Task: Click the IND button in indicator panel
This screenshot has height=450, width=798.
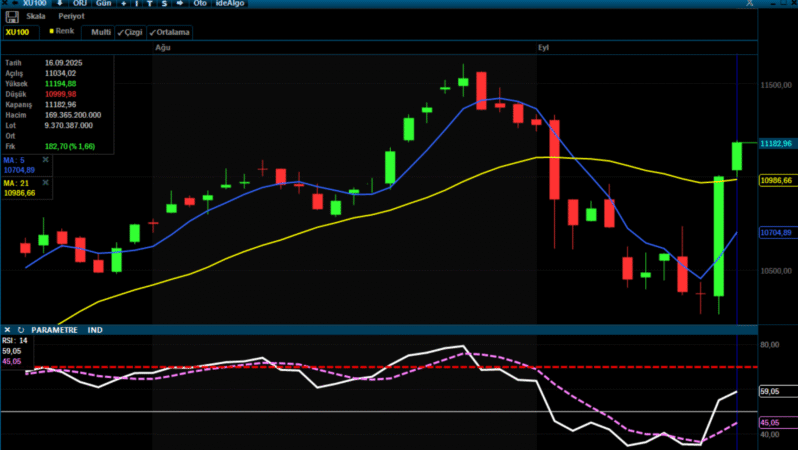Action: tap(95, 329)
